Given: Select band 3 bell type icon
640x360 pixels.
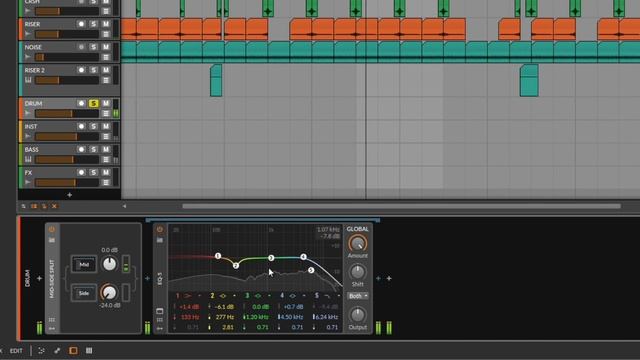Looking at the screenshot, I should coord(258,296).
